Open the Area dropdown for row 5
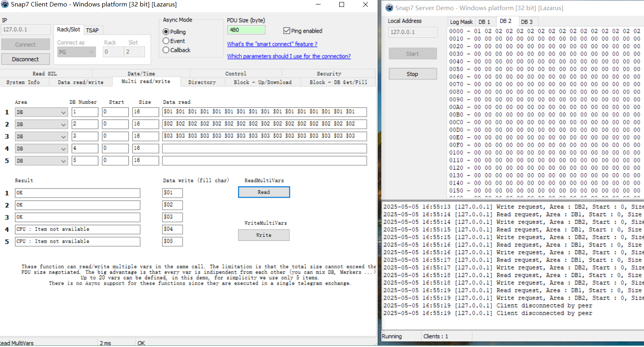Screen dimensions: 644x347 41,161
